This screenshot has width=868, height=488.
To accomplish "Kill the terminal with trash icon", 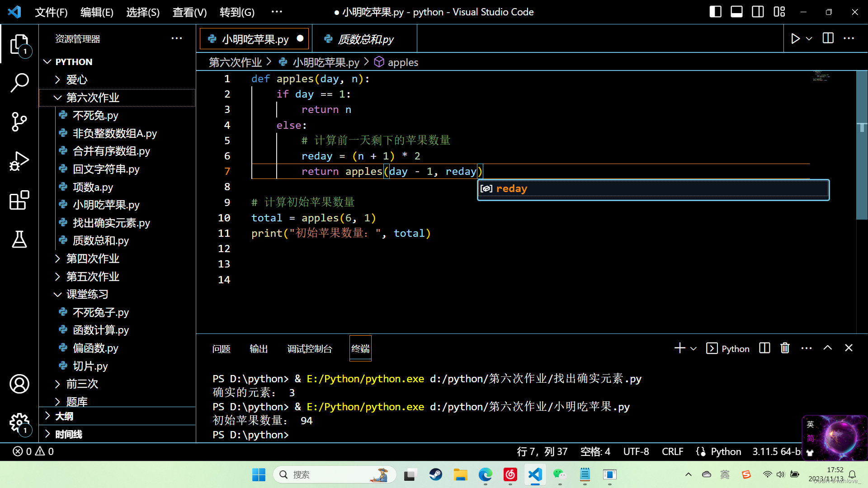I will 785,348.
